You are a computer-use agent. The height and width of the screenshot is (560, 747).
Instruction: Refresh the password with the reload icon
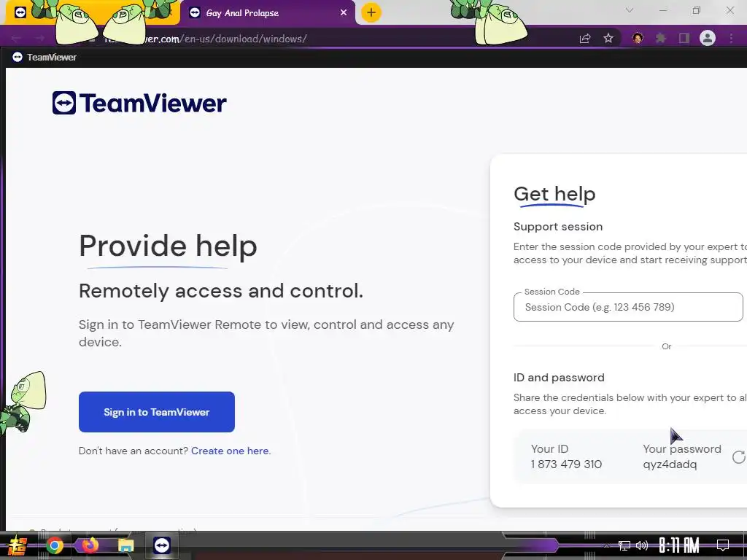tap(739, 457)
